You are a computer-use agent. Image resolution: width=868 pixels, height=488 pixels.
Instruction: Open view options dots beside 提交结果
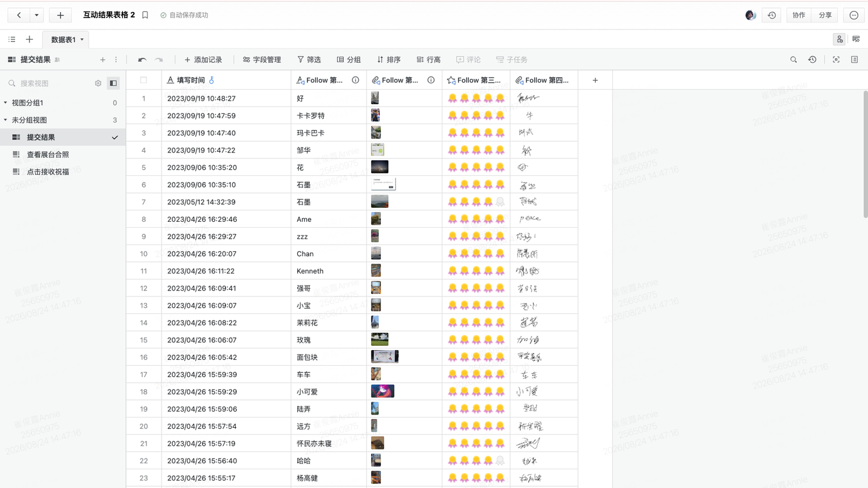click(x=116, y=60)
